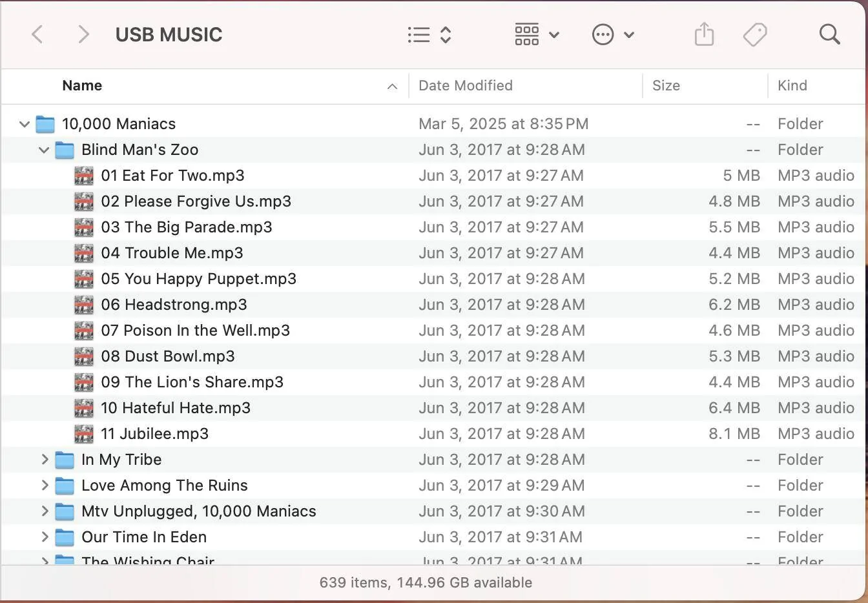Open search with magnifying glass icon
Image resolution: width=868 pixels, height=603 pixels.
coord(829,34)
